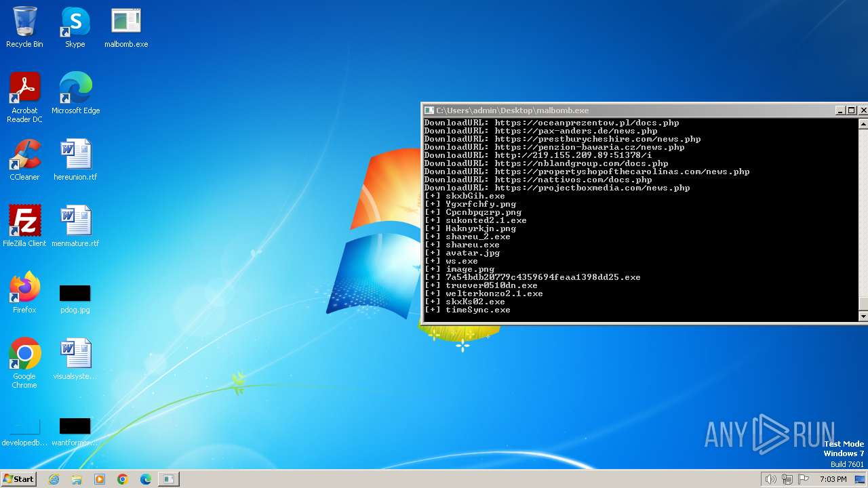The image size is (868, 488).
Task: Click the Cpcnbpqzrp.png console line
Action: click(x=473, y=212)
